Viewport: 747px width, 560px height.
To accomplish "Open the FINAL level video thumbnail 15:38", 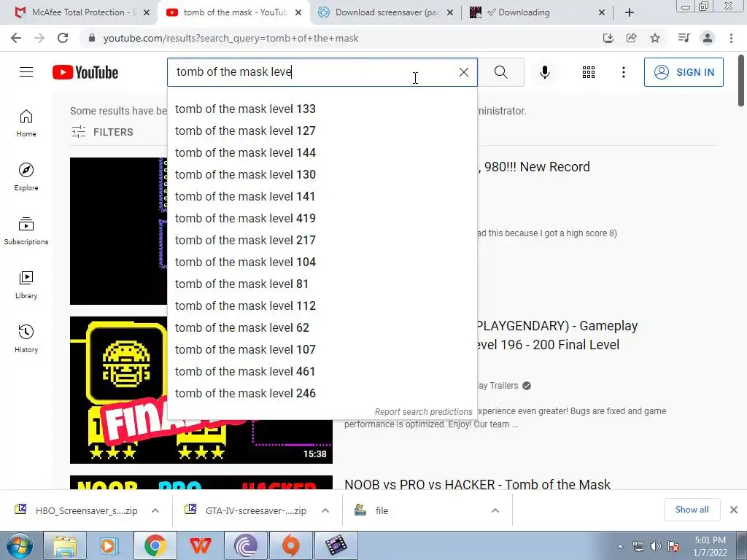I will click(x=201, y=390).
